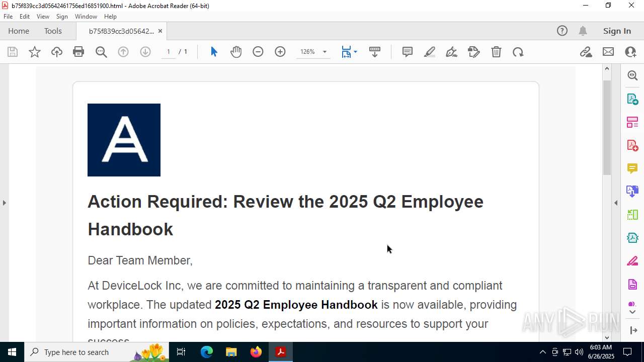Click the vertical scrollbar thumb
The image size is (644, 362).
point(607,127)
